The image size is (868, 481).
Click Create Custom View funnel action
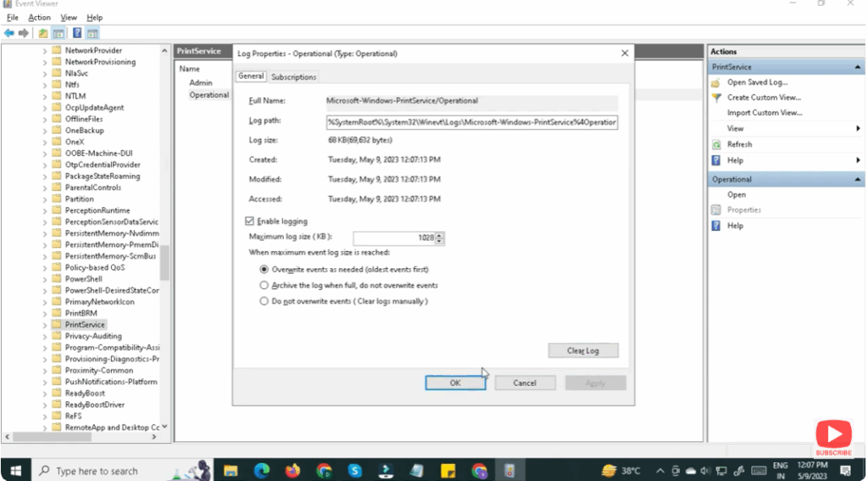tap(764, 98)
